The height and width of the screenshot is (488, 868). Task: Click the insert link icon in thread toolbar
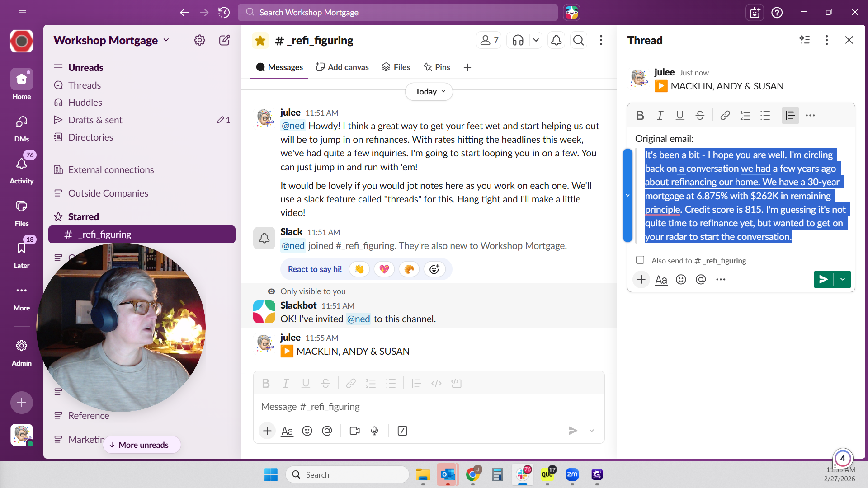tap(725, 116)
